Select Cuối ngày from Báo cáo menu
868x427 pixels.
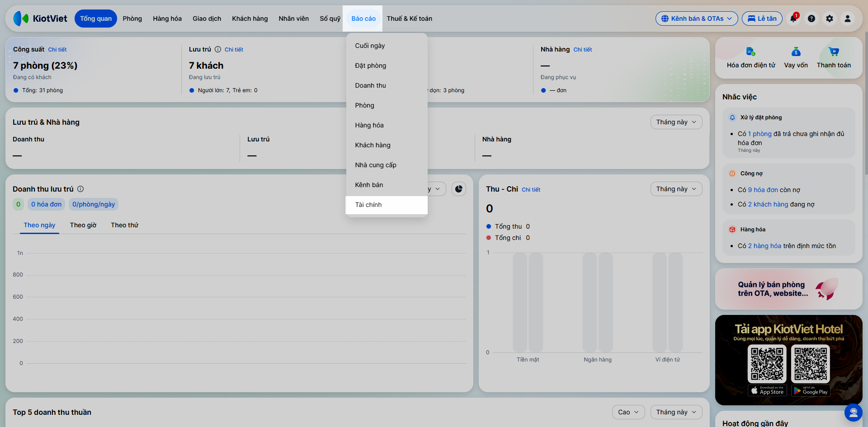(x=387, y=46)
